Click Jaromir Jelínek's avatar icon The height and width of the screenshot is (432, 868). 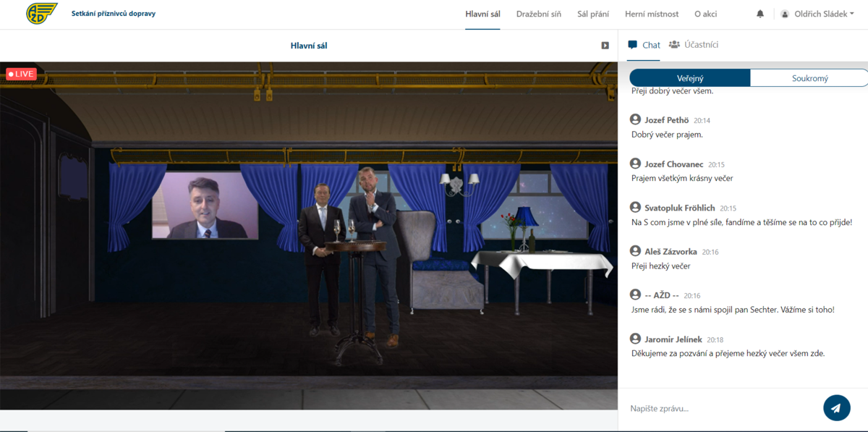coord(636,339)
